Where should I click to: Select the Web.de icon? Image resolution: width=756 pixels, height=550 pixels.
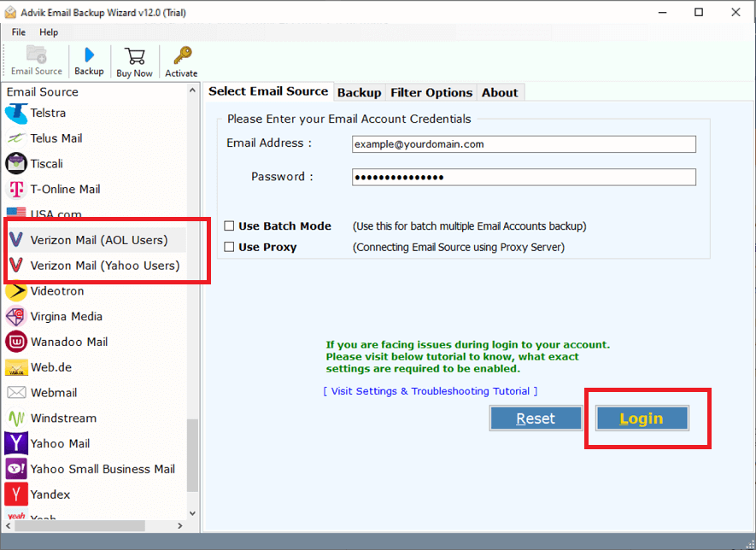coord(16,367)
